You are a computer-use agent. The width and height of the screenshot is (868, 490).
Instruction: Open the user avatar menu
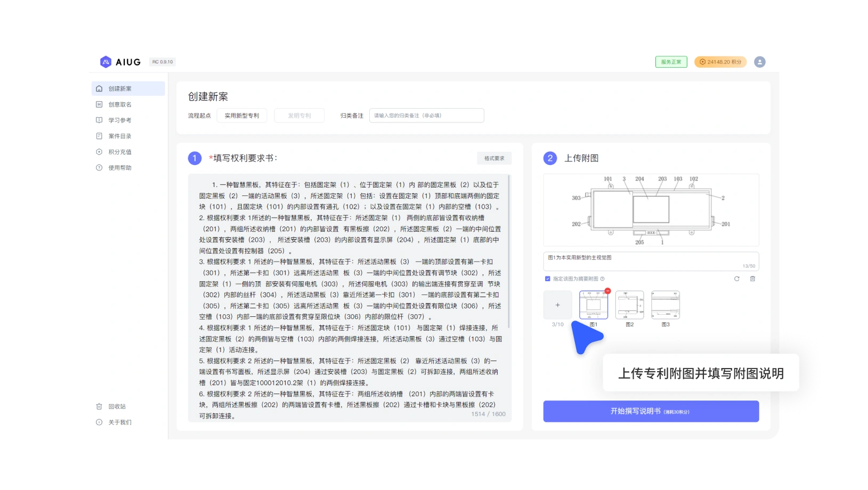[760, 62]
